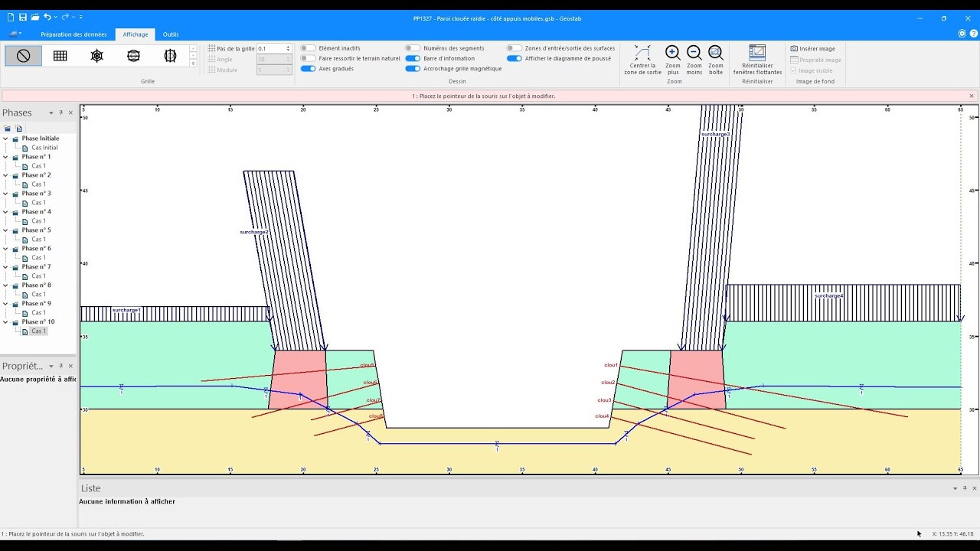Image resolution: width=980 pixels, height=551 pixels.
Task: Open the application menu button
Action: click(15, 34)
